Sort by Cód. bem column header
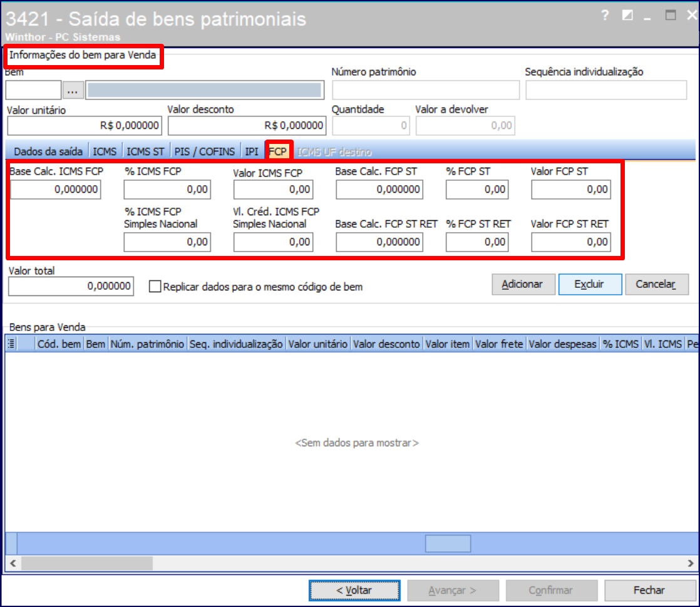The width and height of the screenshot is (700, 607). tap(59, 344)
